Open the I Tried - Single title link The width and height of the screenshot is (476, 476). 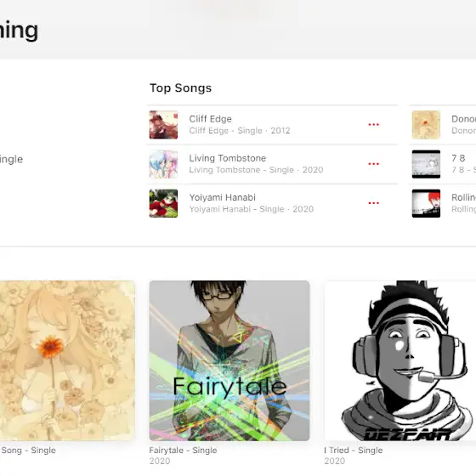354,450
